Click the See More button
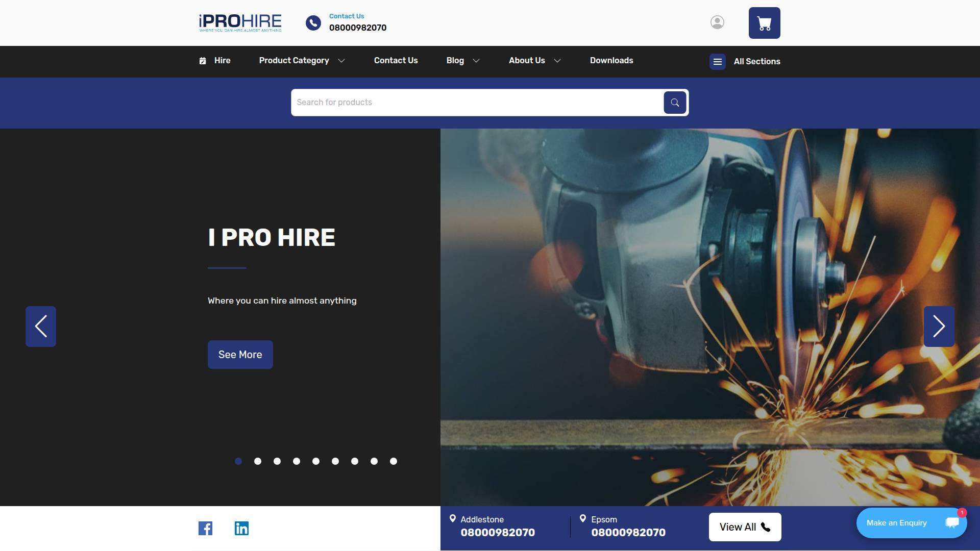This screenshot has height=551, width=980. click(x=240, y=354)
